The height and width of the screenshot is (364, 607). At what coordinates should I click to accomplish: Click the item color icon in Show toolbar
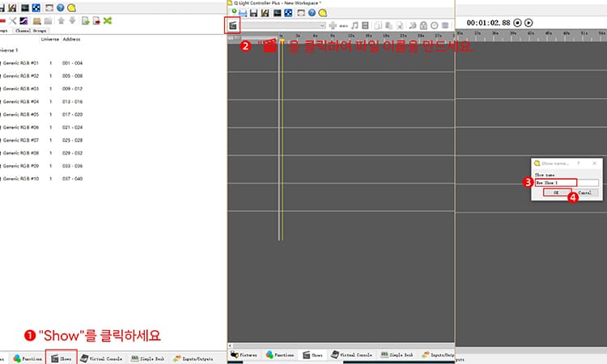tap(413, 26)
